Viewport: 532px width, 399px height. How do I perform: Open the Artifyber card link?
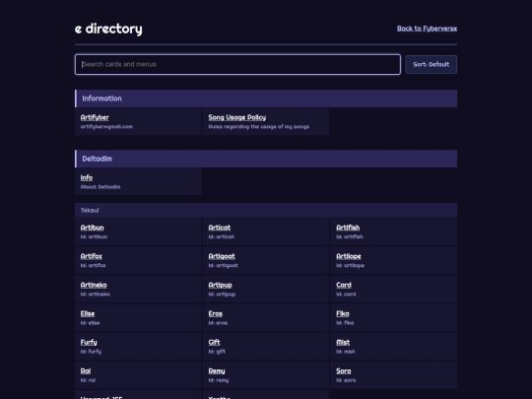click(95, 117)
